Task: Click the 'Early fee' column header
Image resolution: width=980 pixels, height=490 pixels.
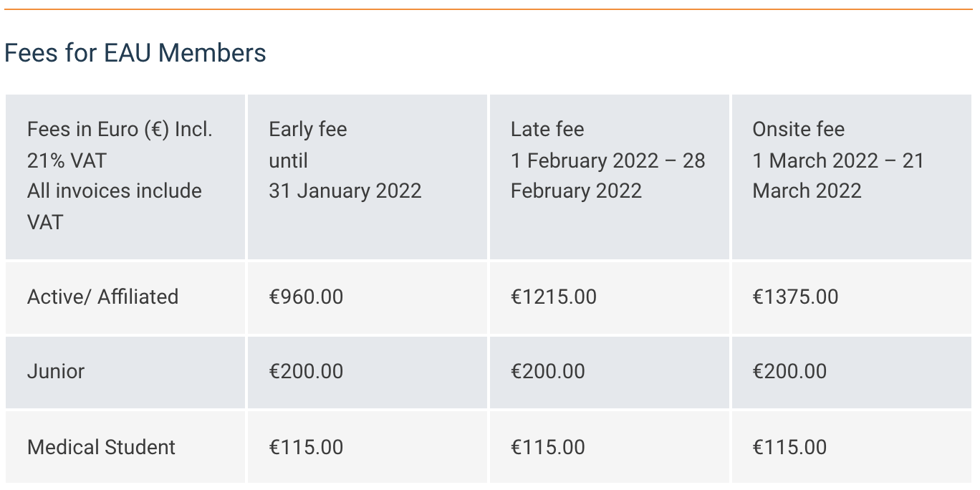Action: pos(308,130)
